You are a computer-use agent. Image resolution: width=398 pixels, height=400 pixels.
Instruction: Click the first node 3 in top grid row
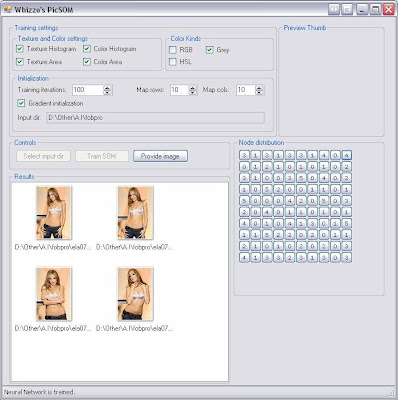click(x=244, y=155)
